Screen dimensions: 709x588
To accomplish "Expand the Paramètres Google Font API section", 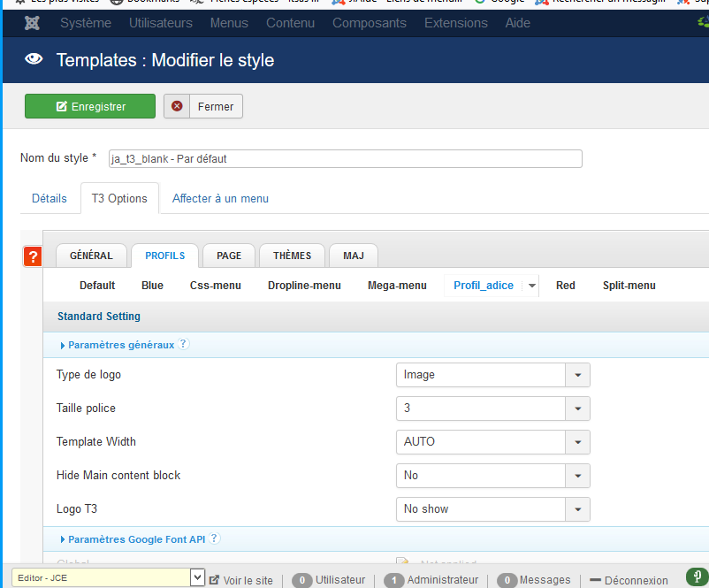I will pos(137,538).
